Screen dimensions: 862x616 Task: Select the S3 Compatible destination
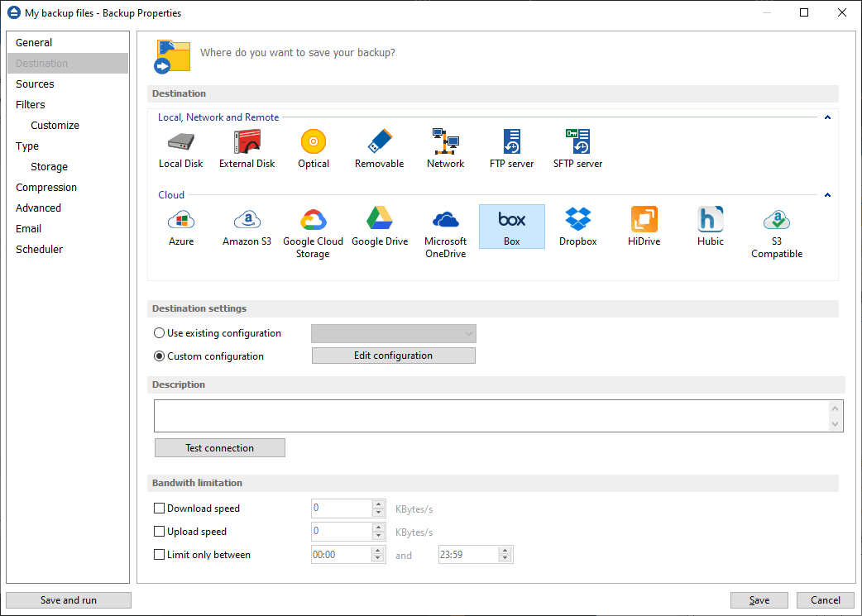click(777, 232)
